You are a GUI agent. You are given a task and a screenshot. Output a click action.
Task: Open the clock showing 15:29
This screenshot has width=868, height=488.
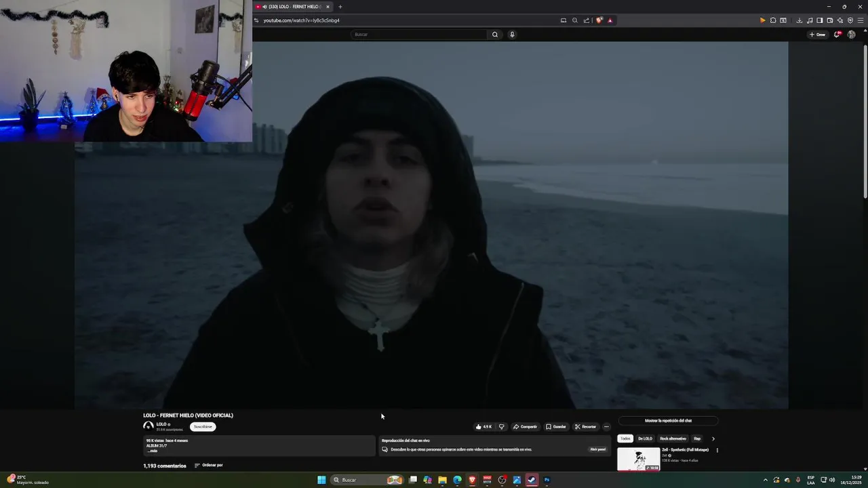tap(850, 480)
